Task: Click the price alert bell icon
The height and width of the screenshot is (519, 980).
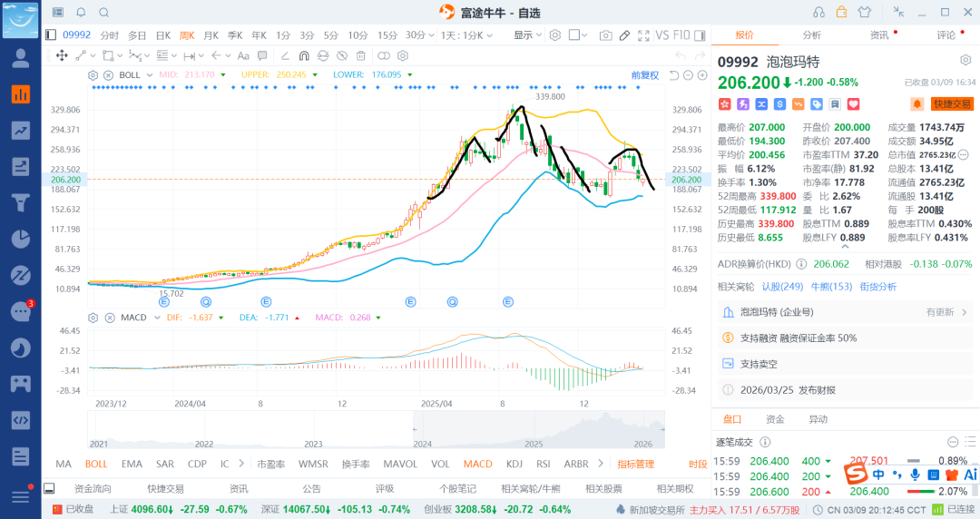Action: (x=916, y=104)
